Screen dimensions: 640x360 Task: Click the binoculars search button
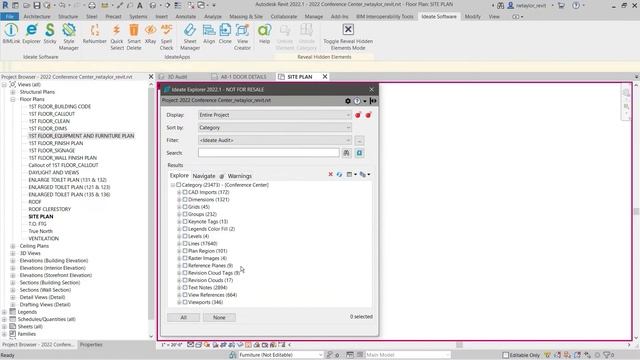346,153
